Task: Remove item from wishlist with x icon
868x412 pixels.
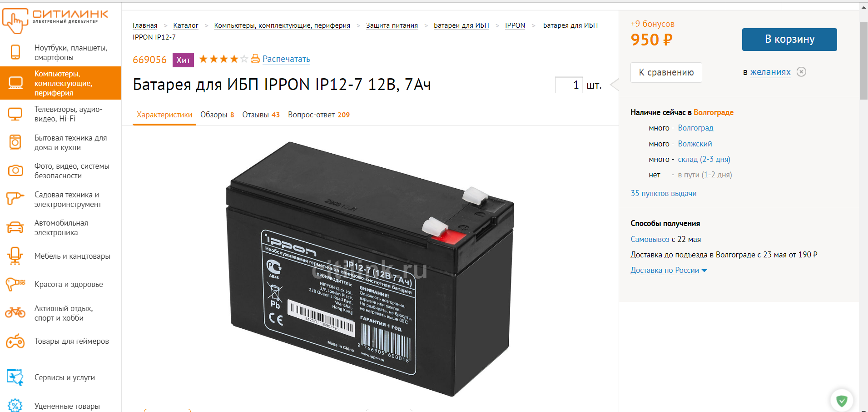Action: (802, 72)
